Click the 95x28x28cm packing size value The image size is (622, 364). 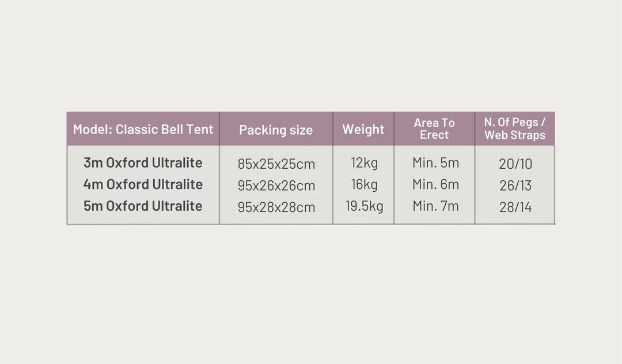pyautogui.click(x=276, y=207)
